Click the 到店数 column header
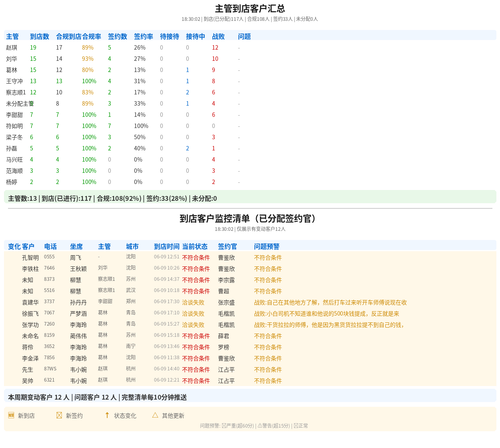Screen dimensions: 500x448 tap(39, 36)
